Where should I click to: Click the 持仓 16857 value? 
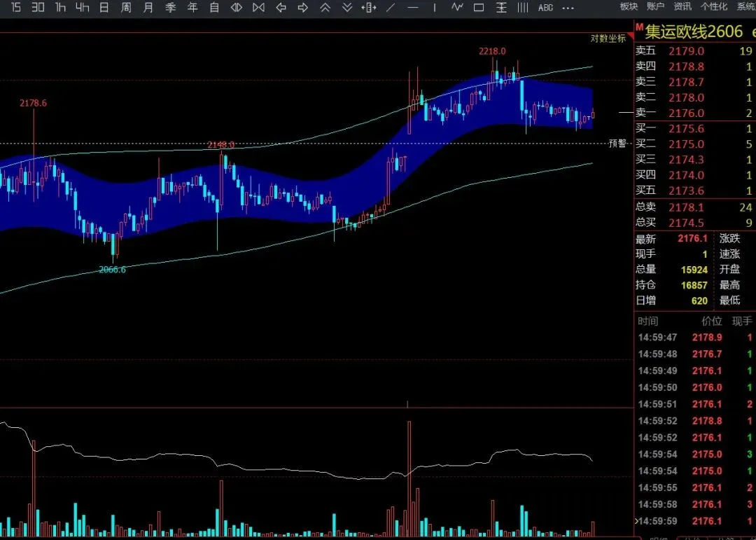pos(694,285)
